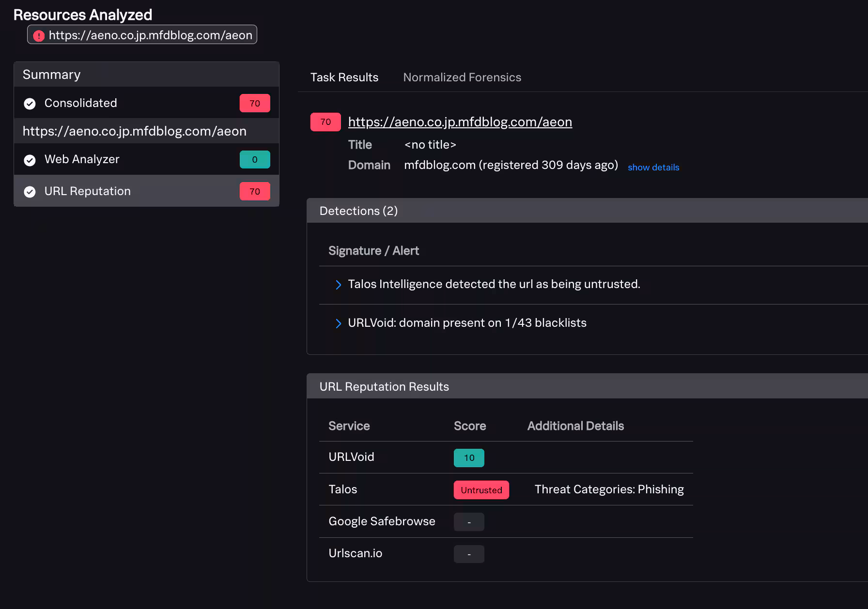The image size is (868, 609).
Task: Click the red alert icon beside analyzed URL
Action: pos(39,35)
